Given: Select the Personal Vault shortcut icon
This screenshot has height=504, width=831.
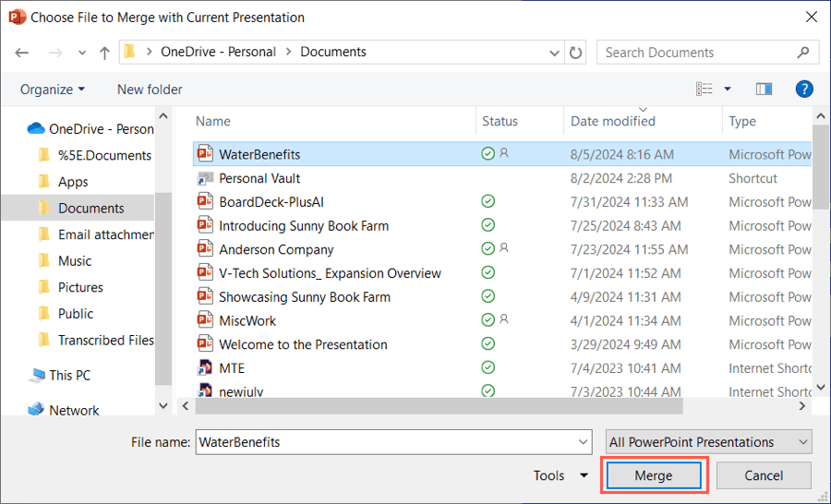Looking at the screenshot, I should click(205, 178).
